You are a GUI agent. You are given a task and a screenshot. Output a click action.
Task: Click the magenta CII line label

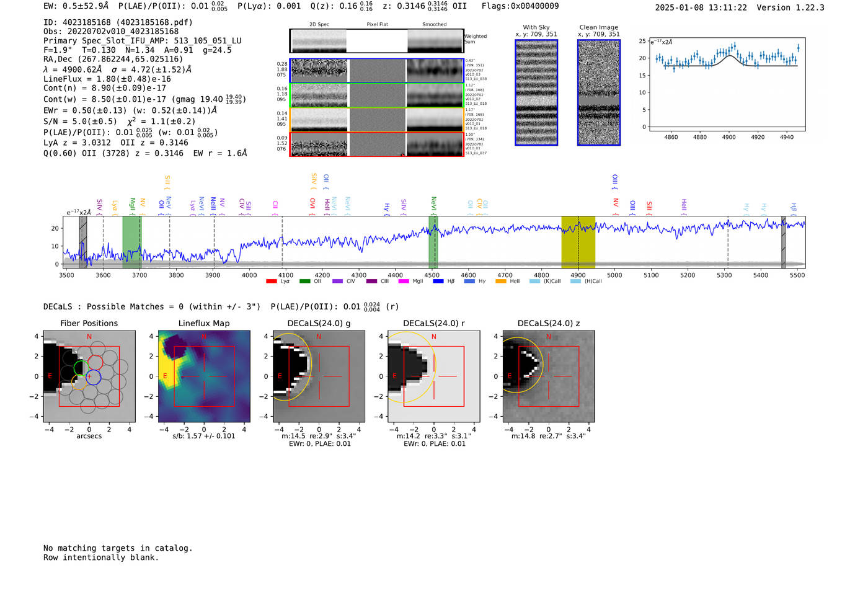(275, 205)
